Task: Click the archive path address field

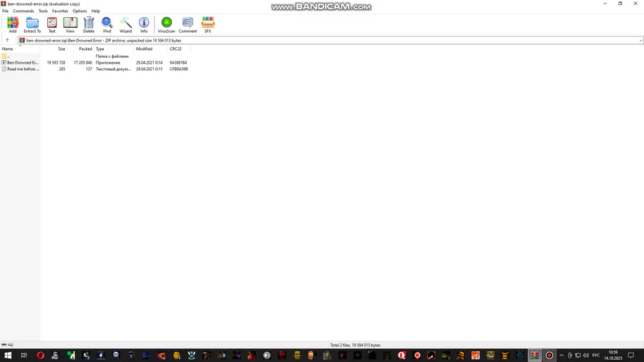Action: 328,41
